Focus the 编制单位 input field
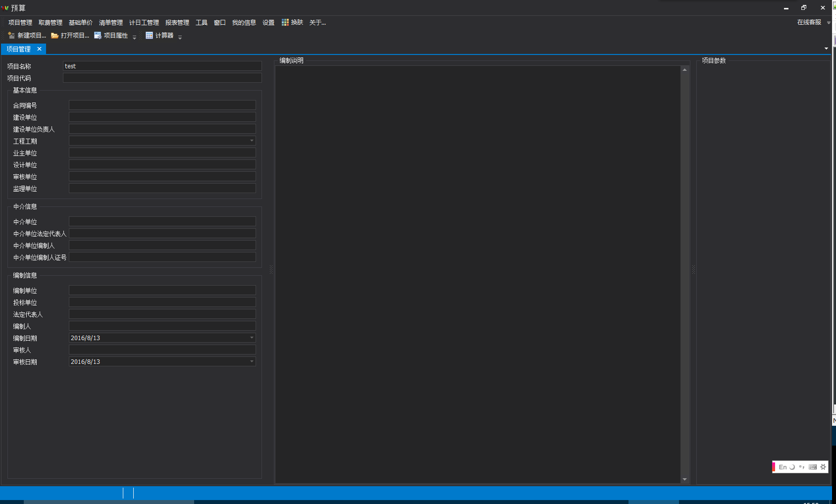 coord(162,290)
